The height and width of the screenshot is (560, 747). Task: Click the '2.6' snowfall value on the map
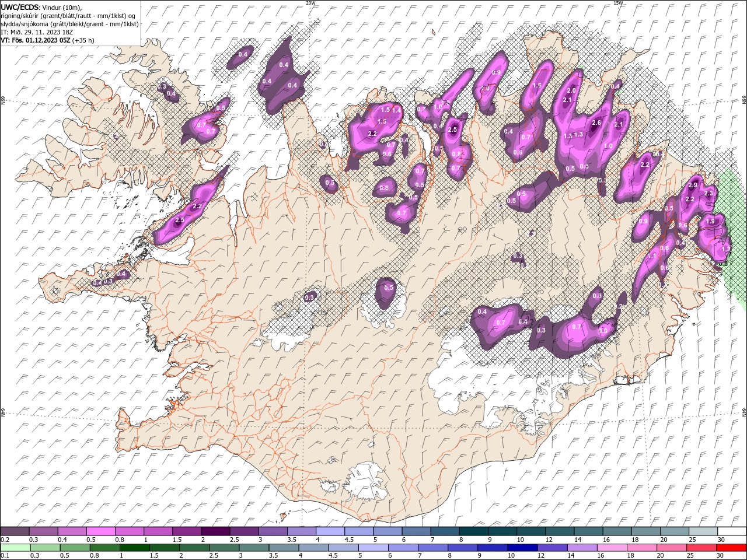click(x=596, y=123)
